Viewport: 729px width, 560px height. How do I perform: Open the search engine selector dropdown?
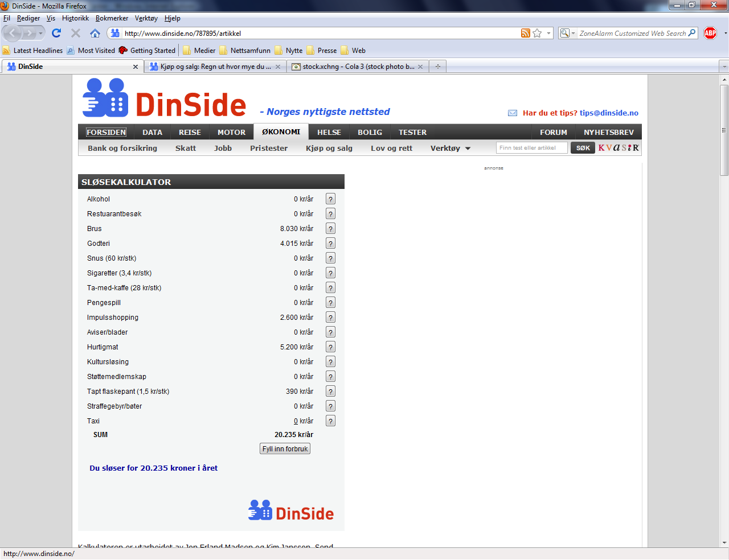point(567,34)
